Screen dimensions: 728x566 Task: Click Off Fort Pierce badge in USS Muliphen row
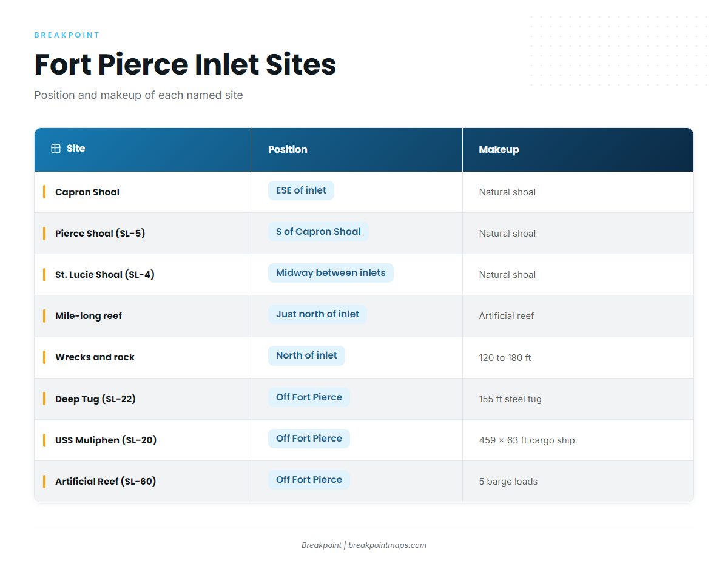309,439
